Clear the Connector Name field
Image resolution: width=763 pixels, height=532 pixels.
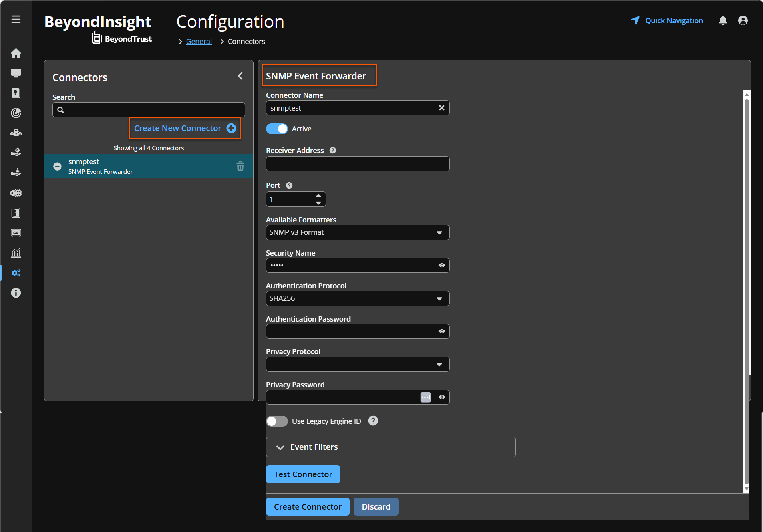pos(442,108)
